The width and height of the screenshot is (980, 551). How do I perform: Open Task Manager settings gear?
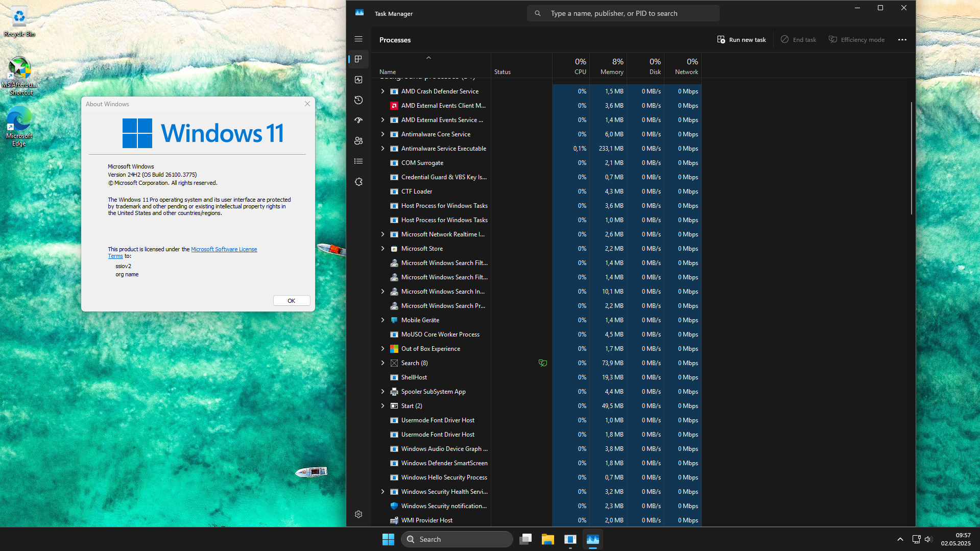pyautogui.click(x=358, y=514)
